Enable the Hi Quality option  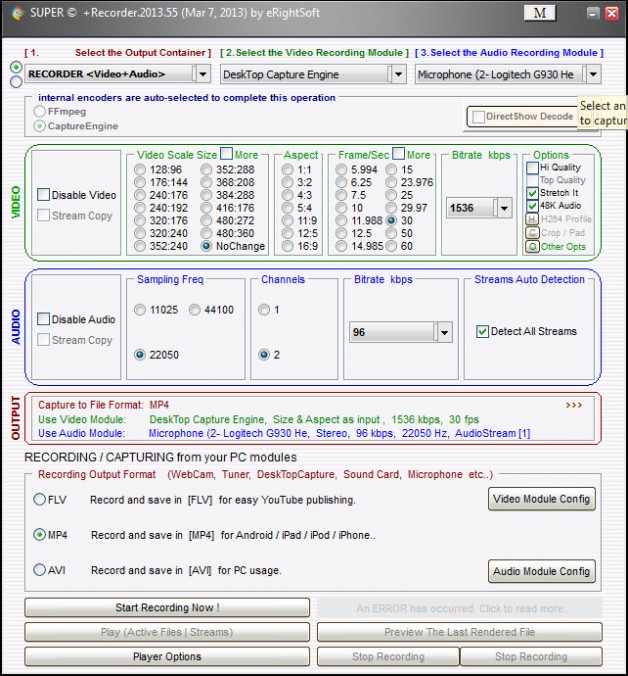coord(532,168)
